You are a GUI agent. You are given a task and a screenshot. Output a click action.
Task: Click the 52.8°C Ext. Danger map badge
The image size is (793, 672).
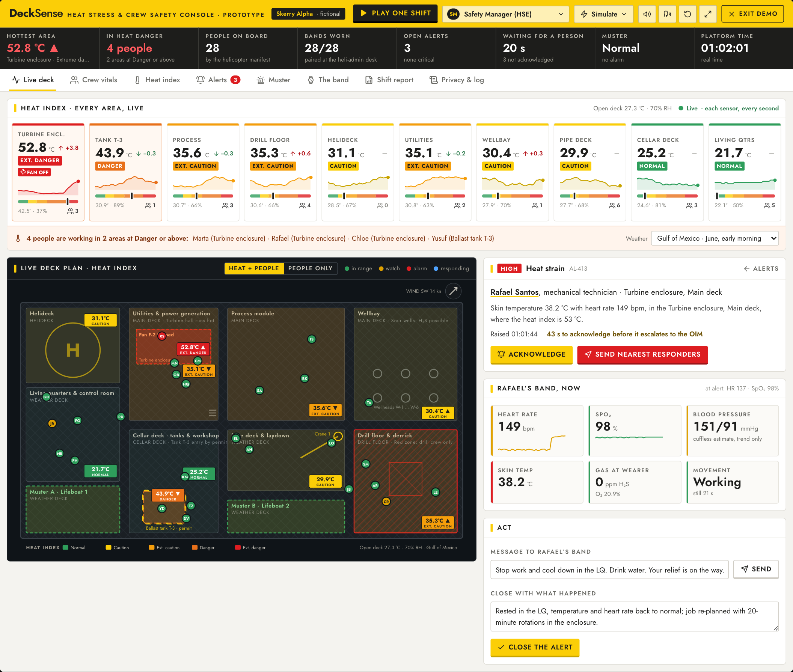point(193,349)
